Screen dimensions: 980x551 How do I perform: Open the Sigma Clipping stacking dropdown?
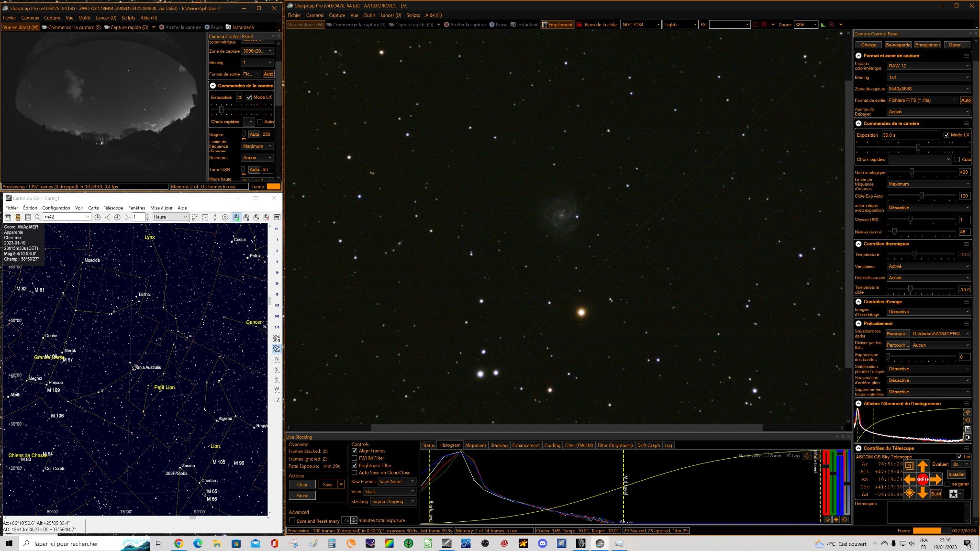click(393, 501)
